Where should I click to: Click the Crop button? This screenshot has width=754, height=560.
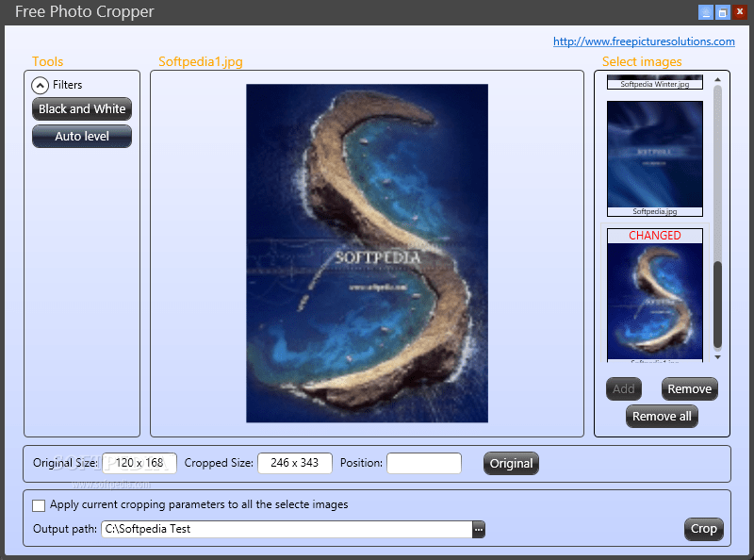tap(704, 529)
